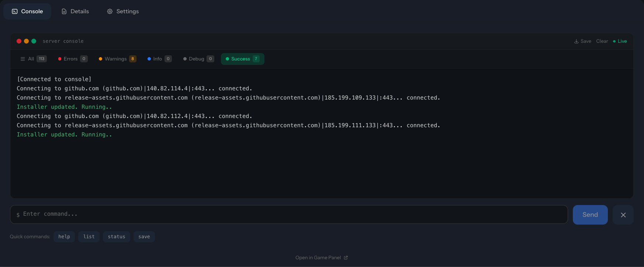Click the "[Connected to console]" log line
The image size is (644, 267).
pos(54,79)
